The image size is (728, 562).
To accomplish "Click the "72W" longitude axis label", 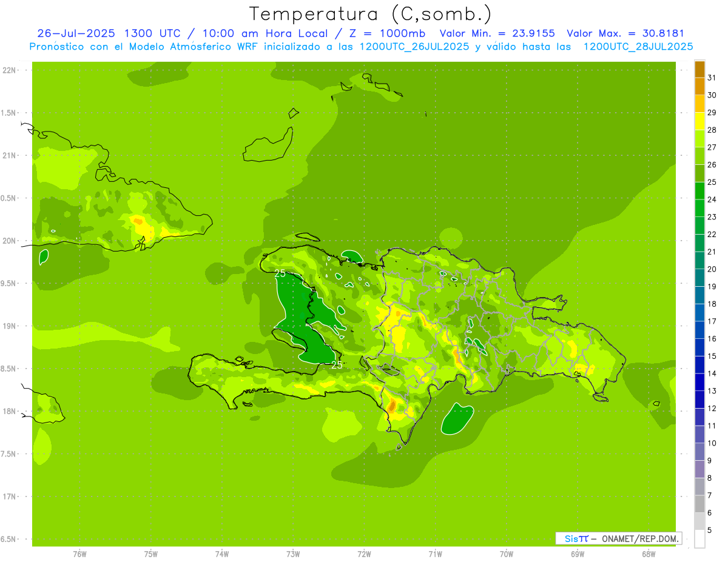I will [364, 554].
